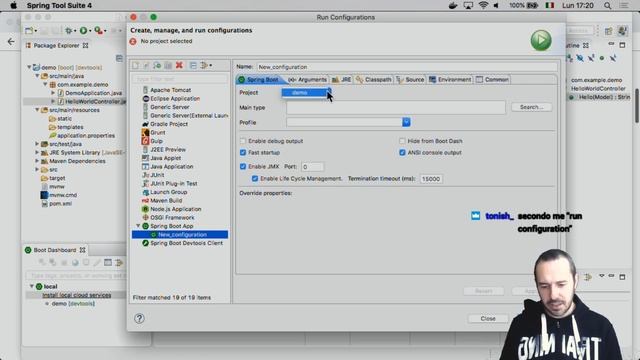The width and height of the screenshot is (640, 360).
Task: Switch to the Spring Boot tab
Action: pyautogui.click(x=259, y=80)
